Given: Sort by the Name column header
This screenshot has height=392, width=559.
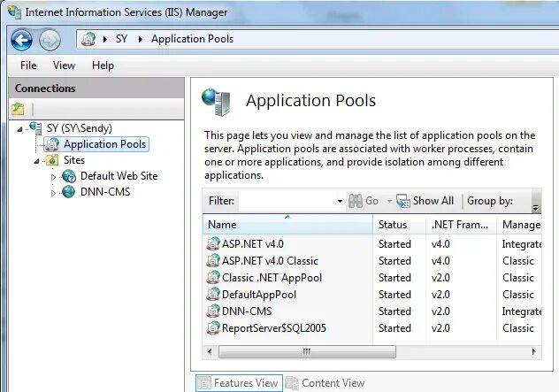Looking at the screenshot, I should point(287,225).
